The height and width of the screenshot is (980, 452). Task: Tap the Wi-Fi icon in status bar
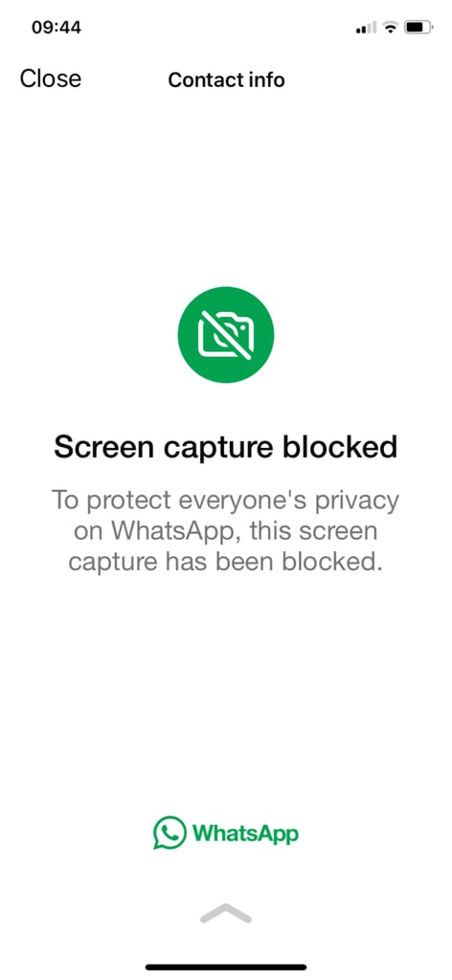tap(392, 28)
